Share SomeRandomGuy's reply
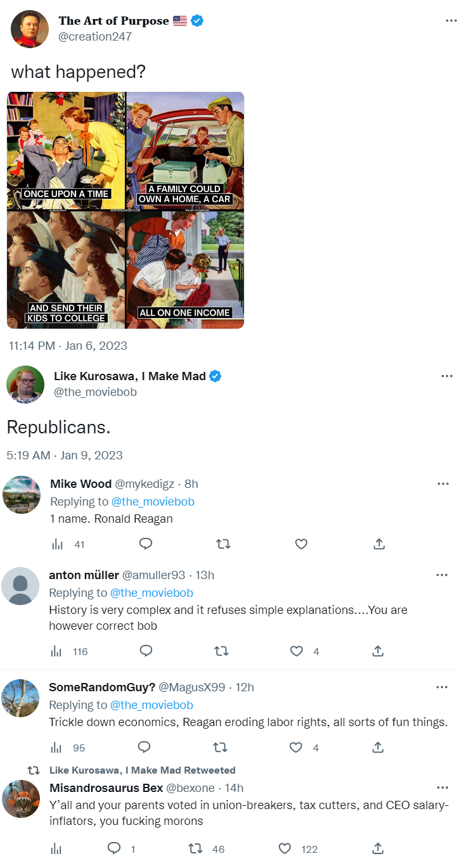The height and width of the screenshot is (868, 460). point(378,748)
